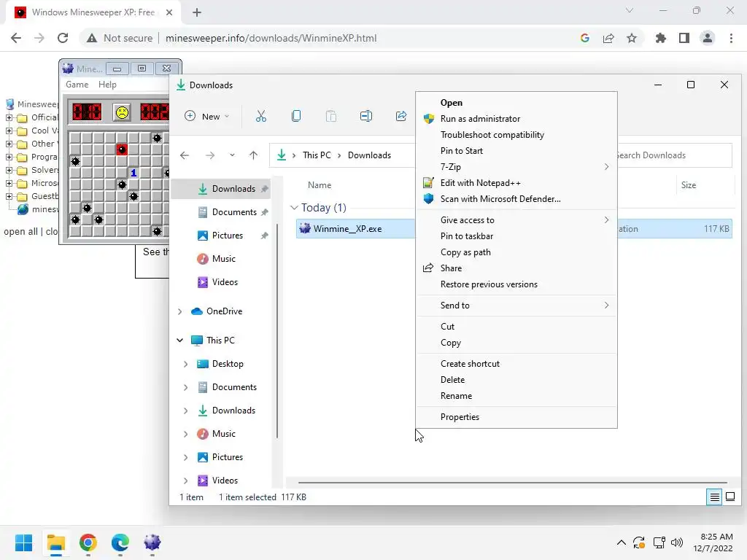Click the Rename icon in Explorer toolbar
The image size is (747, 560).
[x=366, y=116]
